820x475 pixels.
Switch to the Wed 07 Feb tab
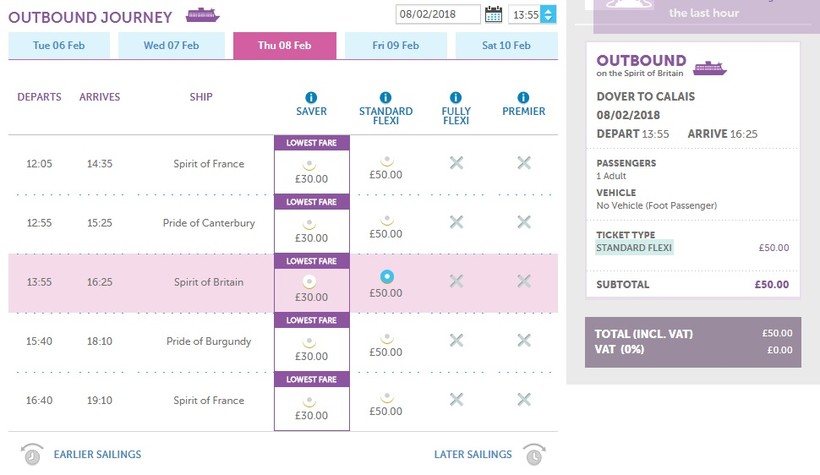(x=171, y=45)
